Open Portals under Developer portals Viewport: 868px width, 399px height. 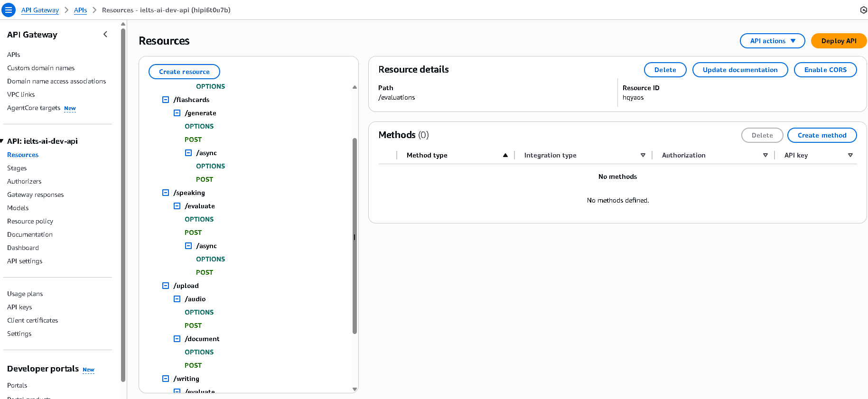17,385
